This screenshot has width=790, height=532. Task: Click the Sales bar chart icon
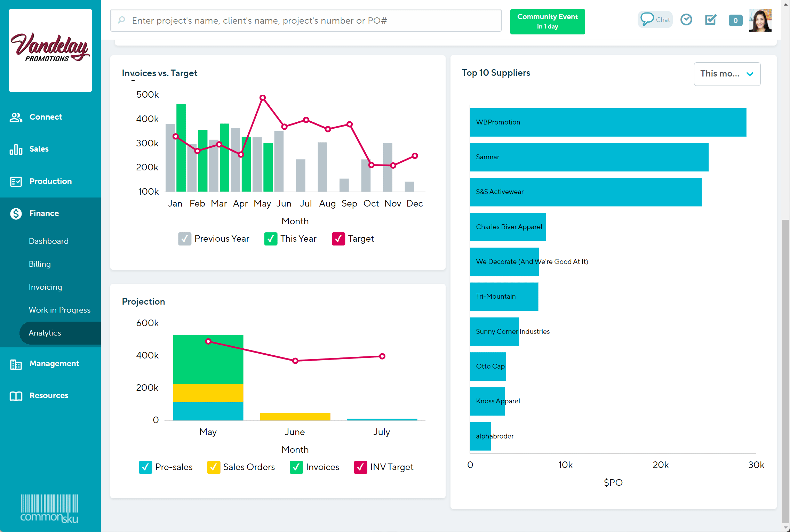tap(16, 149)
